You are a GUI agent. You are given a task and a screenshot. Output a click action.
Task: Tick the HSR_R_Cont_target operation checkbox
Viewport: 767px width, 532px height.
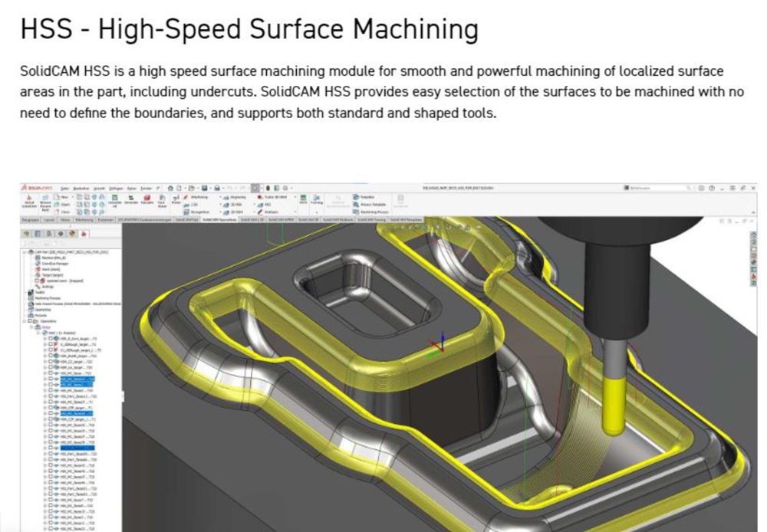coord(51,338)
